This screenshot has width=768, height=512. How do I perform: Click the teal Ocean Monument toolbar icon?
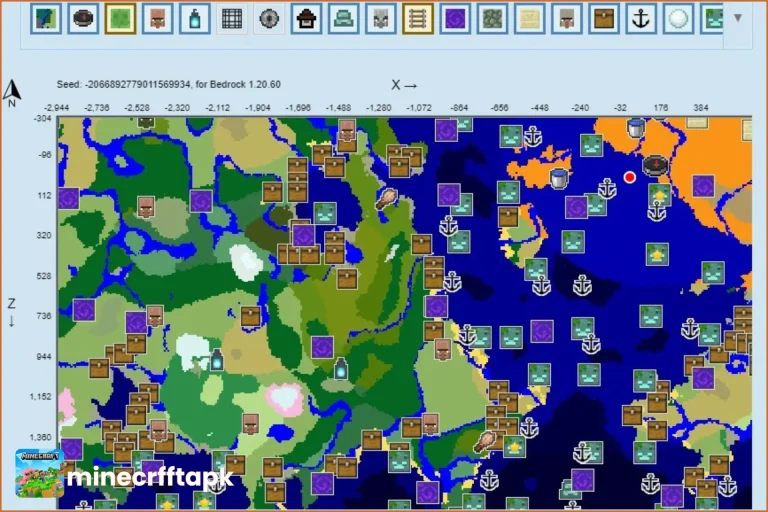pyautogui.click(x=343, y=19)
